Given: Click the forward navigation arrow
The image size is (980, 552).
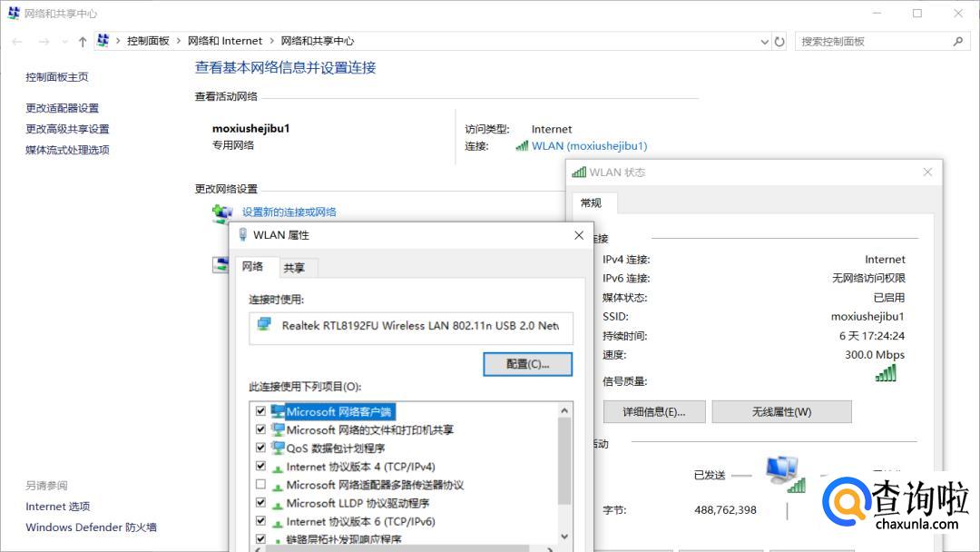Looking at the screenshot, I should 44,41.
